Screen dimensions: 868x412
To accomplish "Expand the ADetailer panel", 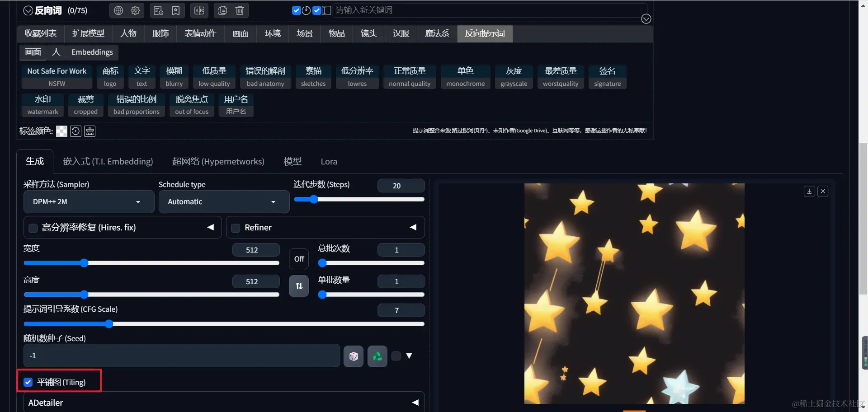I will click(224, 403).
